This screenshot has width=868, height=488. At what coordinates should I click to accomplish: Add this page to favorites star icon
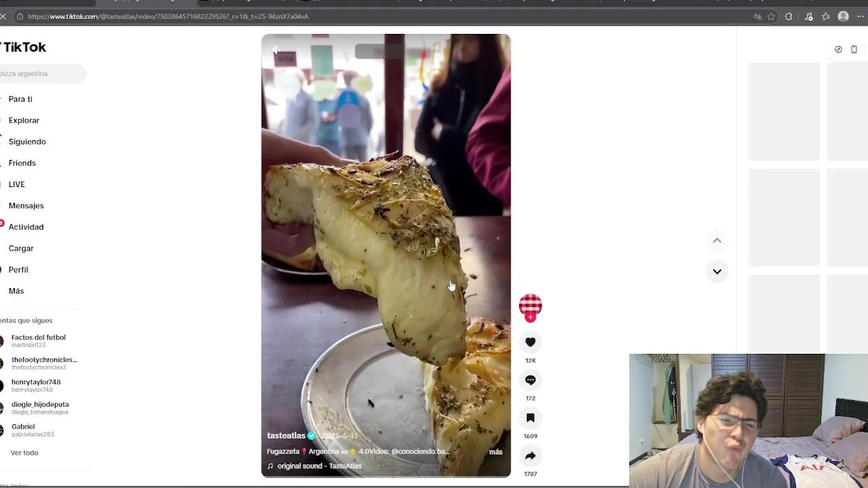click(771, 16)
